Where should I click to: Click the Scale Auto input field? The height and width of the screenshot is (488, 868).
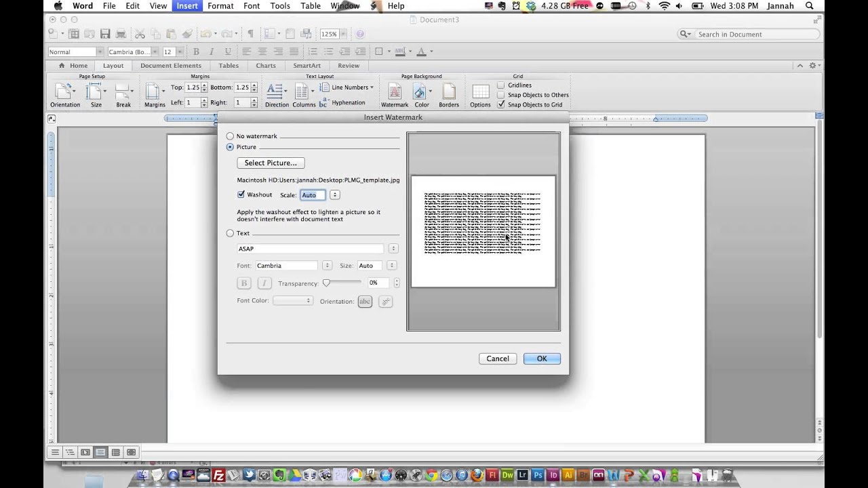point(313,195)
